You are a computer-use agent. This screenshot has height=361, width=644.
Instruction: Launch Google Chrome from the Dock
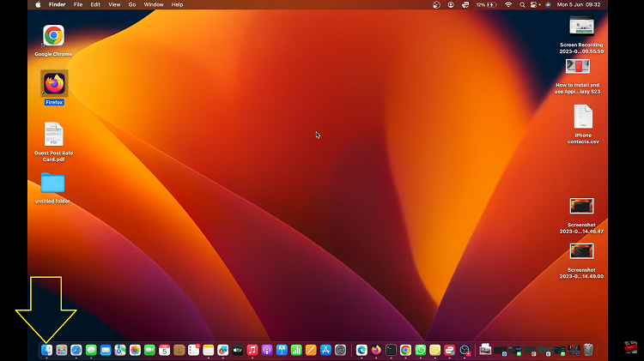pyautogui.click(x=405, y=350)
